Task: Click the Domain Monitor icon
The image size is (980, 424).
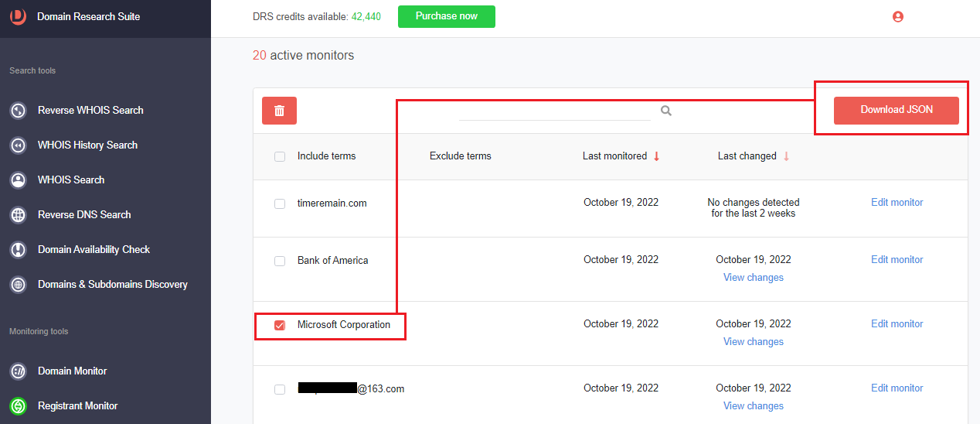Action: click(x=18, y=371)
